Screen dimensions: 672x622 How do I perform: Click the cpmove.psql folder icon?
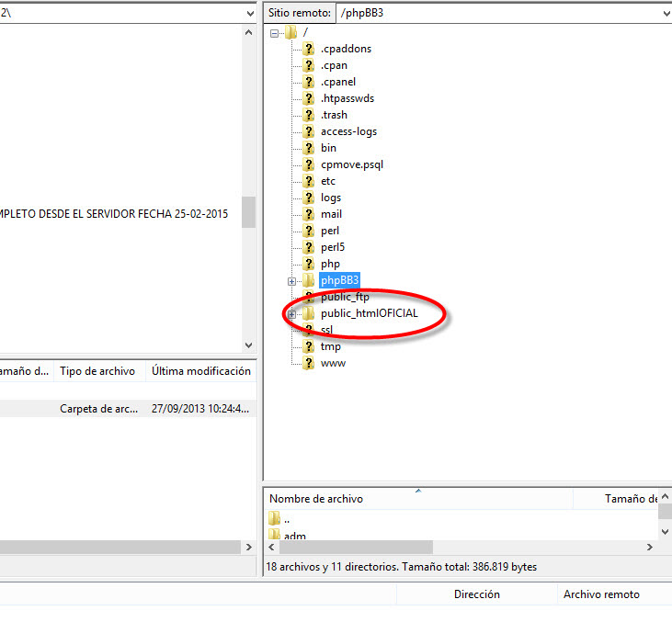(x=309, y=164)
